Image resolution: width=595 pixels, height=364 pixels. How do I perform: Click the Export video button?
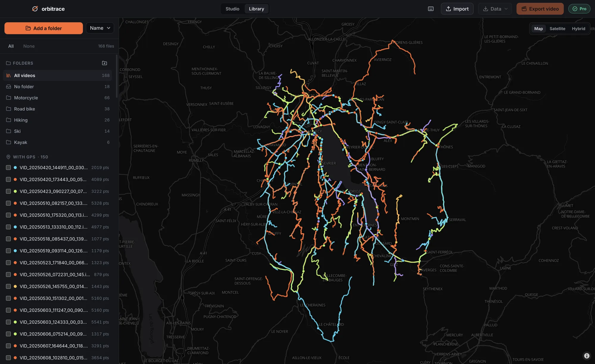(x=540, y=9)
